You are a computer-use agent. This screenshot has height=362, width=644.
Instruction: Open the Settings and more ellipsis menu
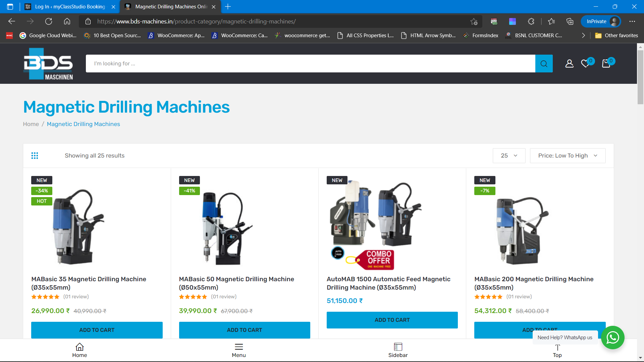(x=632, y=21)
